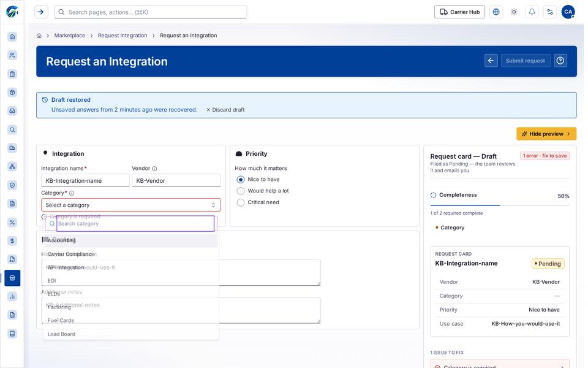This screenshot has height=368, width=588.
Task: Click the Vendor info icon
Action: 154,169
